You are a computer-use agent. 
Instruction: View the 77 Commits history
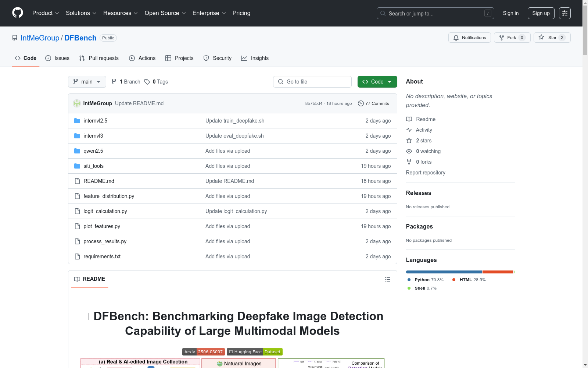click(x=373, y=103)
